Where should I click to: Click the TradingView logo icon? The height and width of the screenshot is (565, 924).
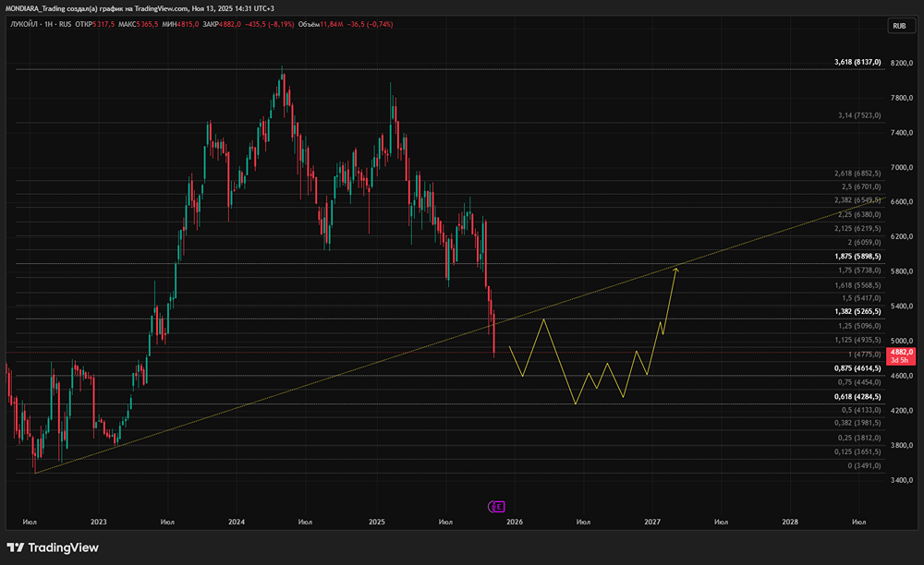tap(16, 548)
